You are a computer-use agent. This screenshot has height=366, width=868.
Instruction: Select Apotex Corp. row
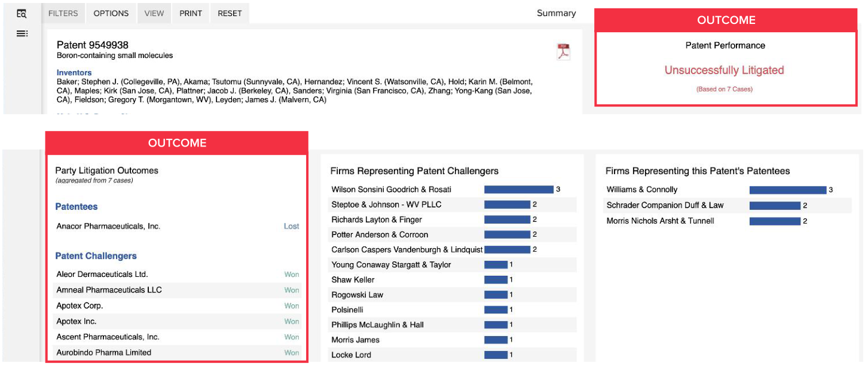point(178,306)
